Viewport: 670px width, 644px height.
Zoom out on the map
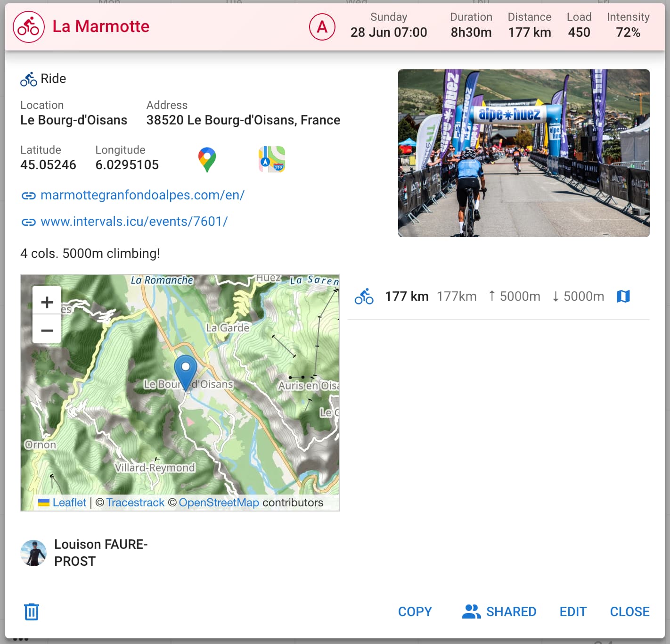[47, 330]
